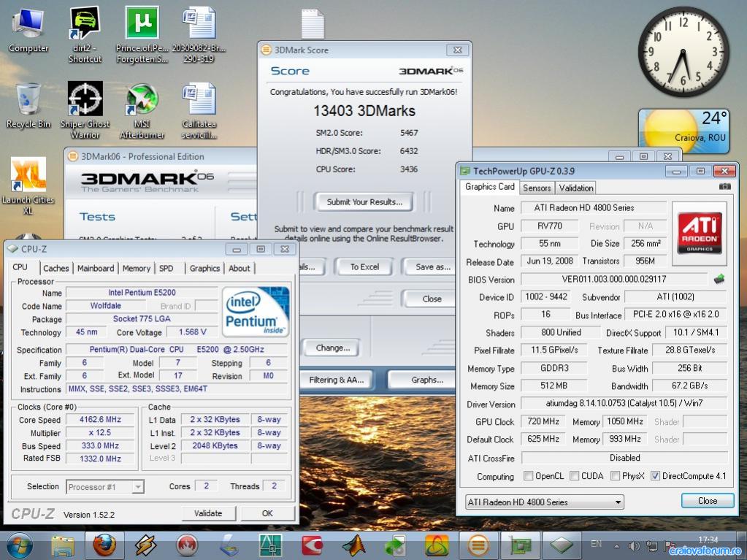
Task: Click Change... in the 3DMark06 window
Action: [x=332, y=348]
